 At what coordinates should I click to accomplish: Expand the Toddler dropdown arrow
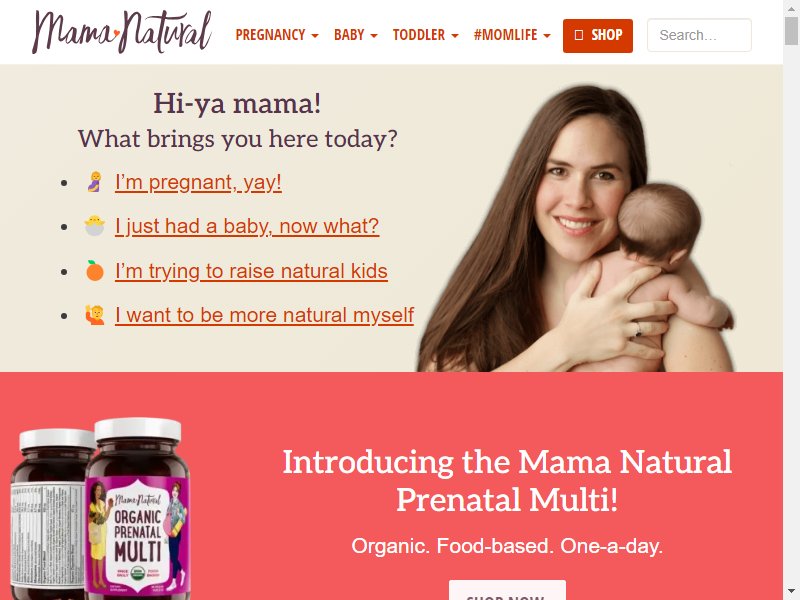455,36
